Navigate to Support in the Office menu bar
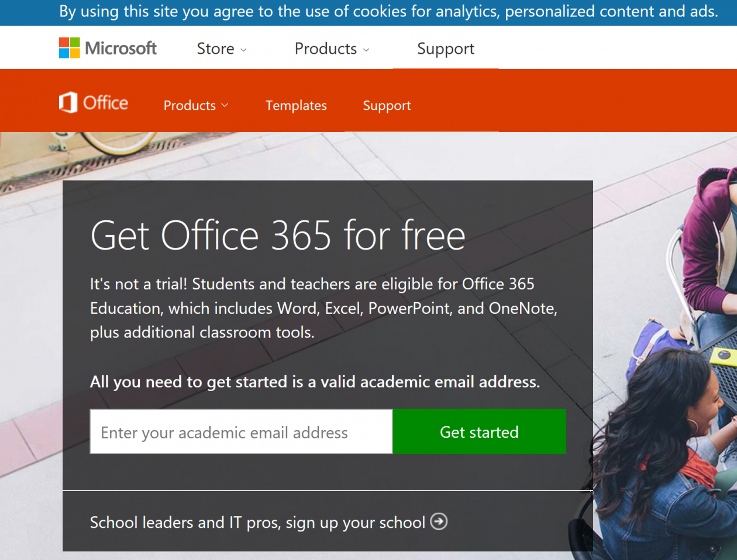 (x=387, y=105)
